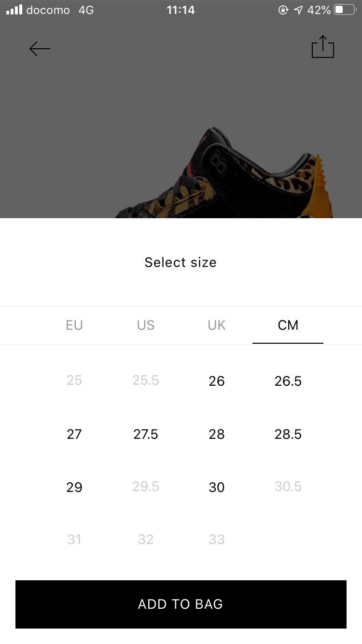Image resolution: width=362 pixels, height=644 pixels.
Task: Switch to the US size tab
Action: coord(146,325)
